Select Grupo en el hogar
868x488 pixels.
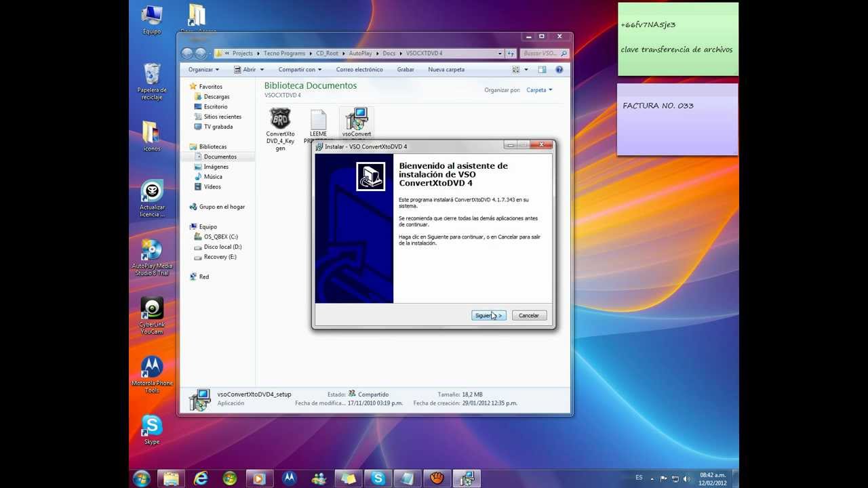point(222,207)
